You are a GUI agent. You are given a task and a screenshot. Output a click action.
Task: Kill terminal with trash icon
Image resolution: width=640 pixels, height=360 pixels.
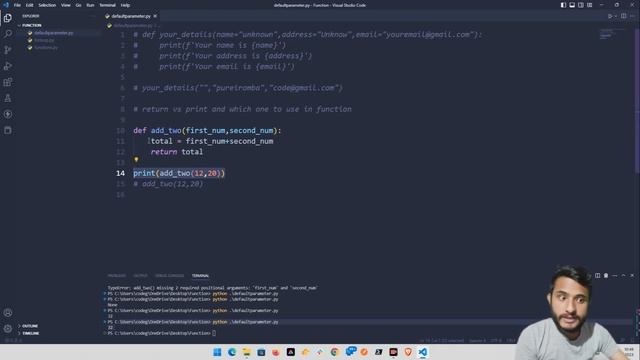click(606, 276)
